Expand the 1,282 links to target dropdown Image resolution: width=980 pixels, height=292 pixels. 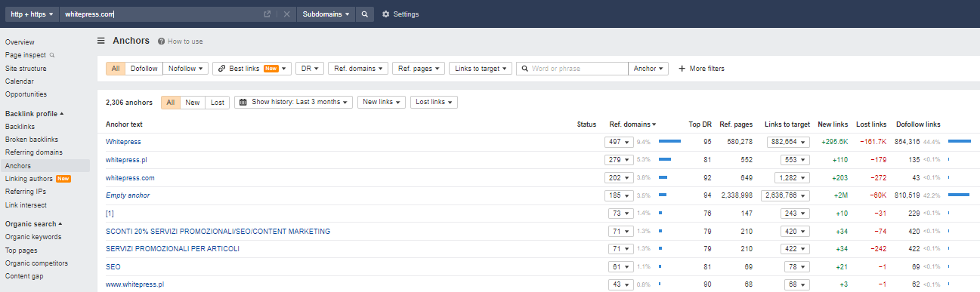(x=792, y=177)
